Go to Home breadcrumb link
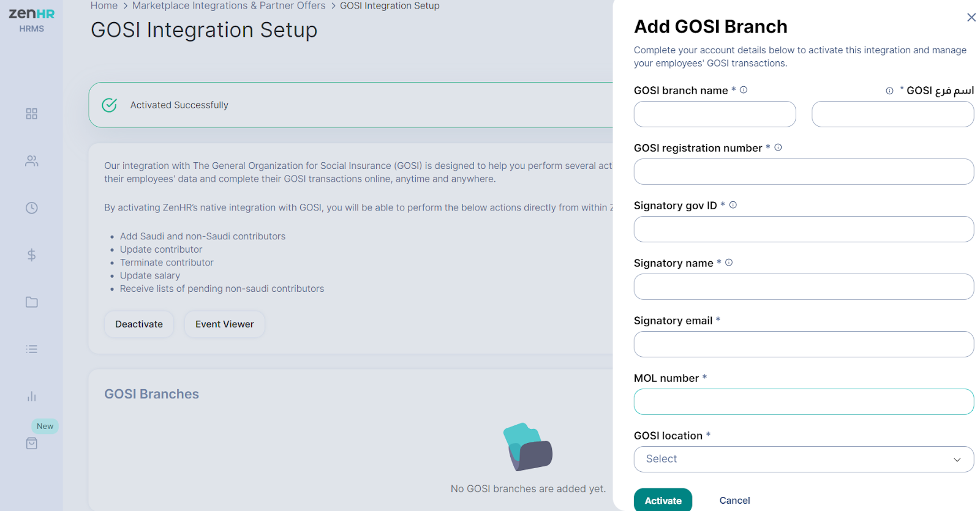 coord(104,6)
